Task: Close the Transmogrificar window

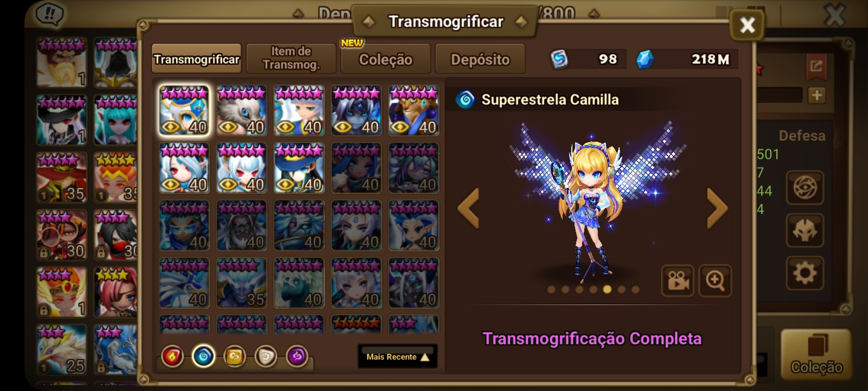Action: [747, 25]
